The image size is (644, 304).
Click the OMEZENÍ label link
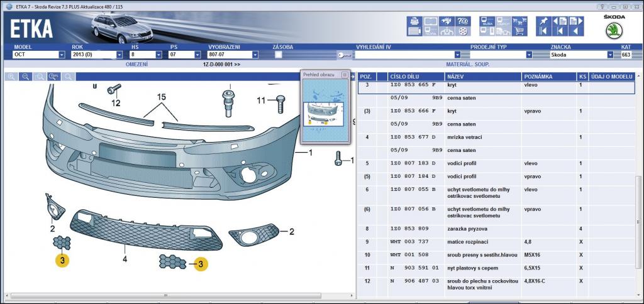point(136,65)
